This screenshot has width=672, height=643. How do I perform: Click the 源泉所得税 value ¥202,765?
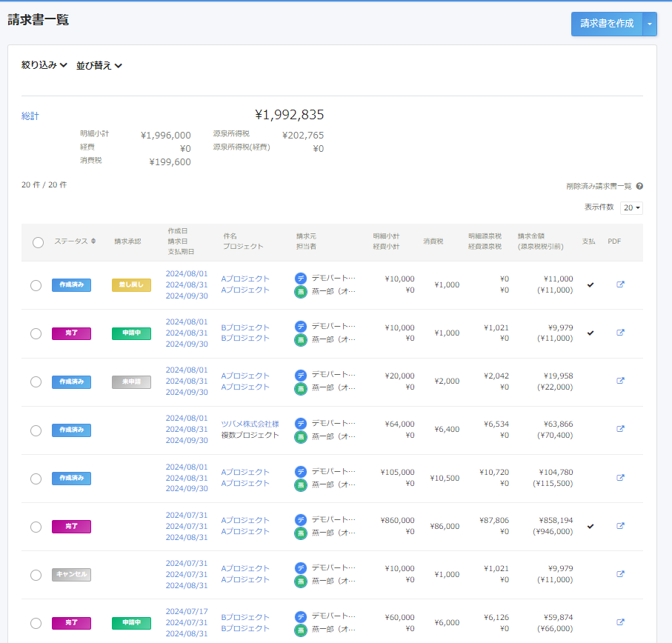(303, 136)
